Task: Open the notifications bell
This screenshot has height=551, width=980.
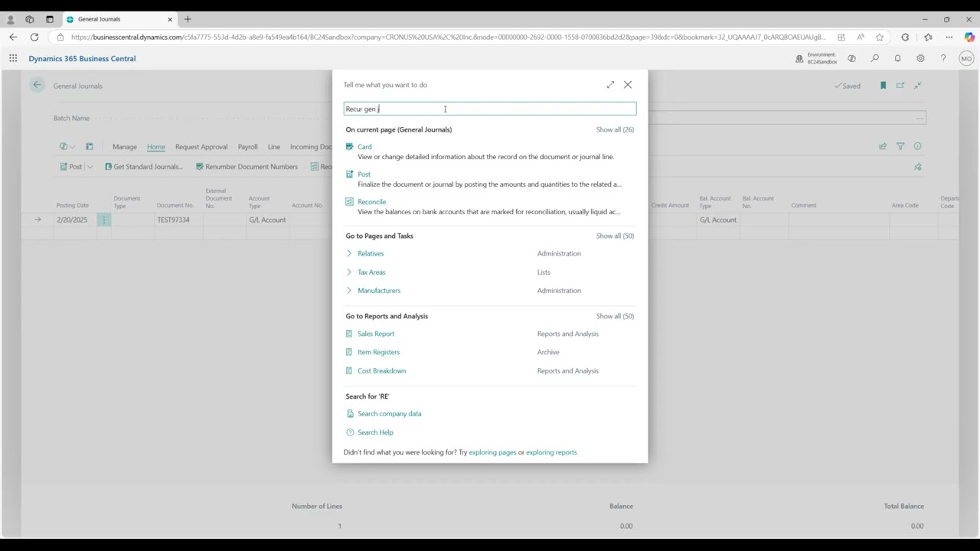Action: pyautogui.click(x=897, y=58)
